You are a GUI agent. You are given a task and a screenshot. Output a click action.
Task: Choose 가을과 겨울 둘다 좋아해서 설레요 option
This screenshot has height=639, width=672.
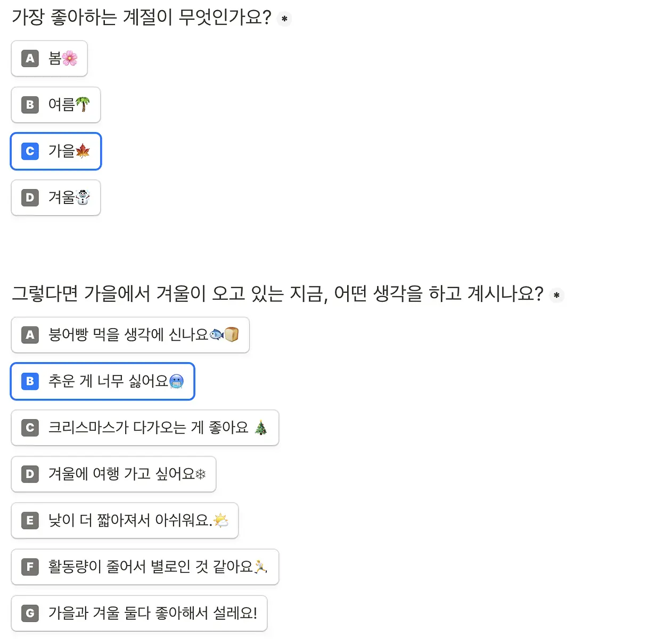point(139,613)
